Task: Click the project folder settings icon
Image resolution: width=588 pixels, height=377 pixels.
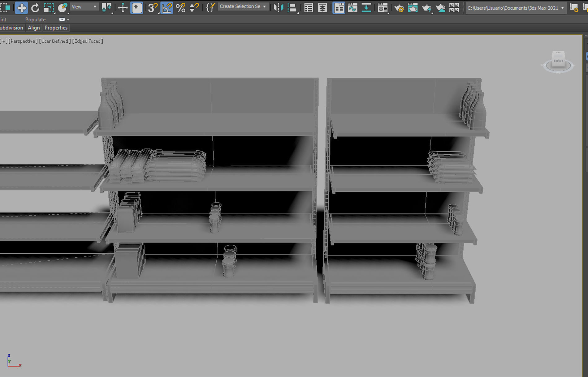Action: pos(574,8)
